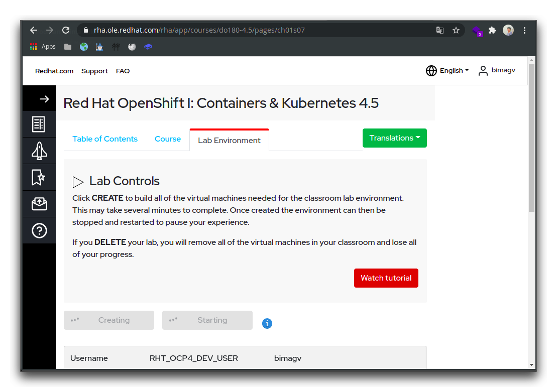557x392 pixels.
Task: Click the Wikipedia globe bookmark icon
Action: 132,47
